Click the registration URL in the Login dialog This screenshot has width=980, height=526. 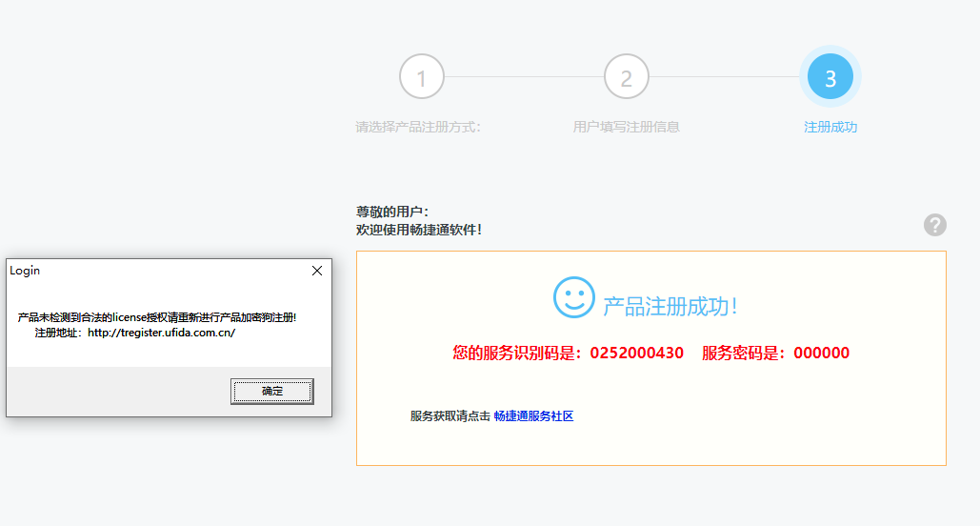point(161,333)
